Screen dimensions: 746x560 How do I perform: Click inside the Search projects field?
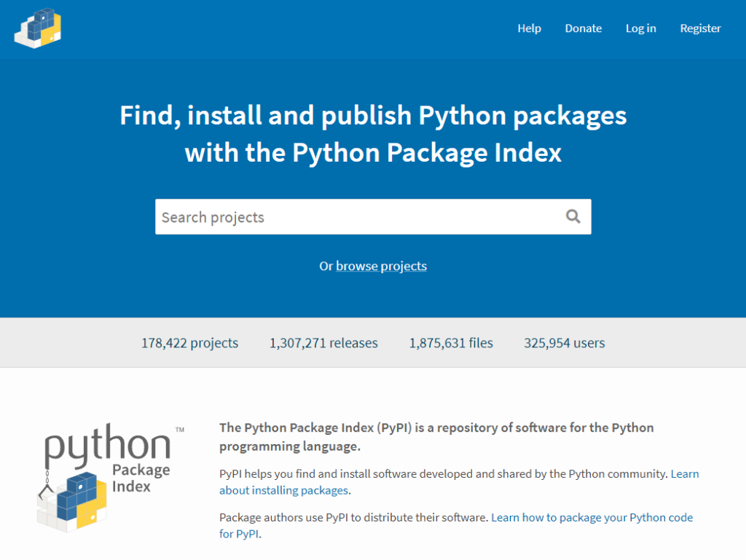328,216
